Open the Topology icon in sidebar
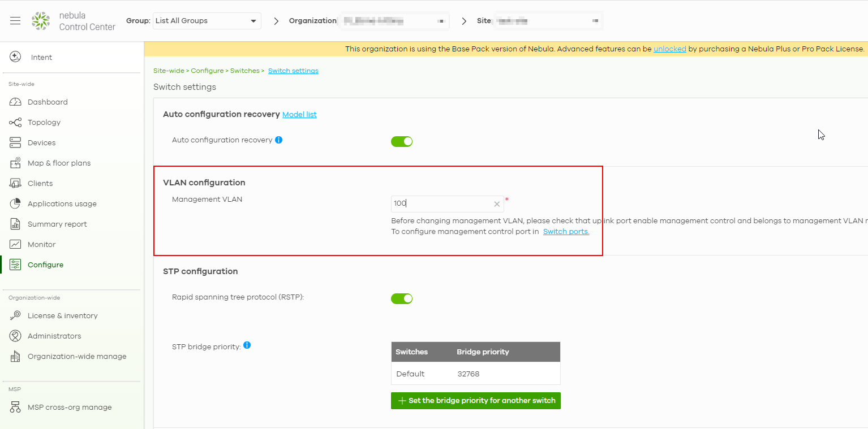Screen dimensions: 868x429 pyautogui.click(x=15, y=123)
